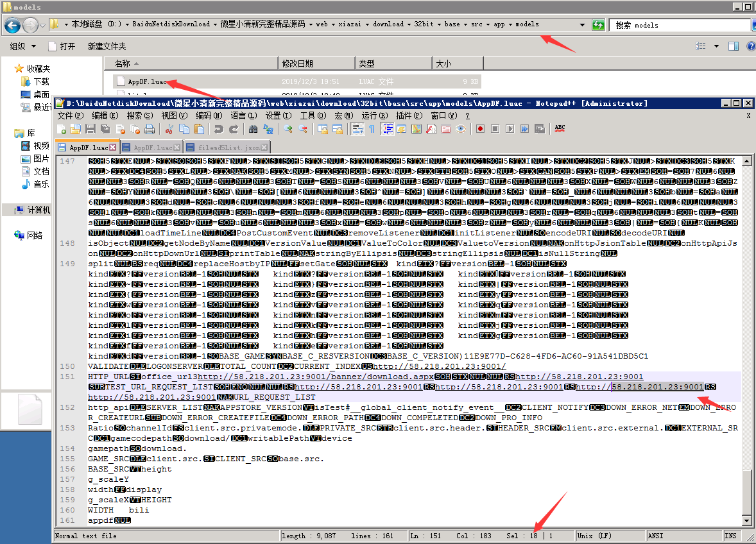Click the Zoom In toolbar icon
The width and height of the screenshot is (756, 544).
[288, 129]
